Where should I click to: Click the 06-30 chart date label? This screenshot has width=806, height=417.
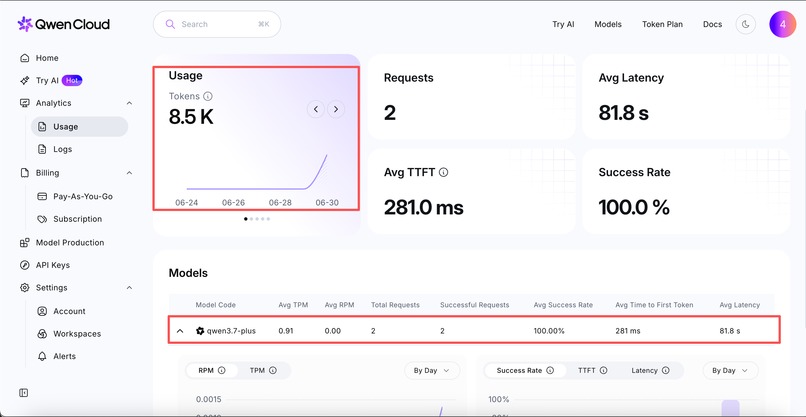point(327,203)
